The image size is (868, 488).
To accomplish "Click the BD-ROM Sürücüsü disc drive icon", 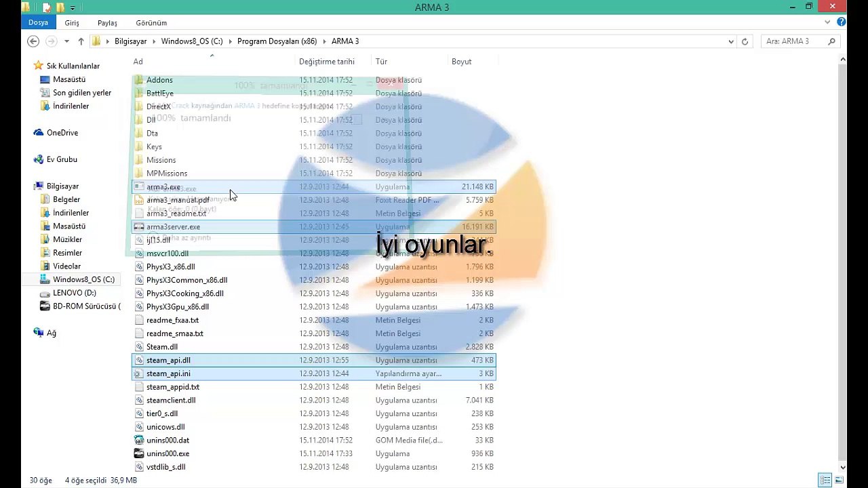I will tap(45, 306).
